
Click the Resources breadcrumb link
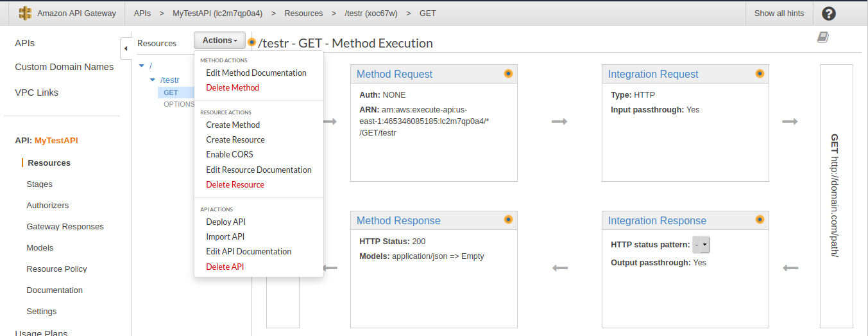click(303, 13)
